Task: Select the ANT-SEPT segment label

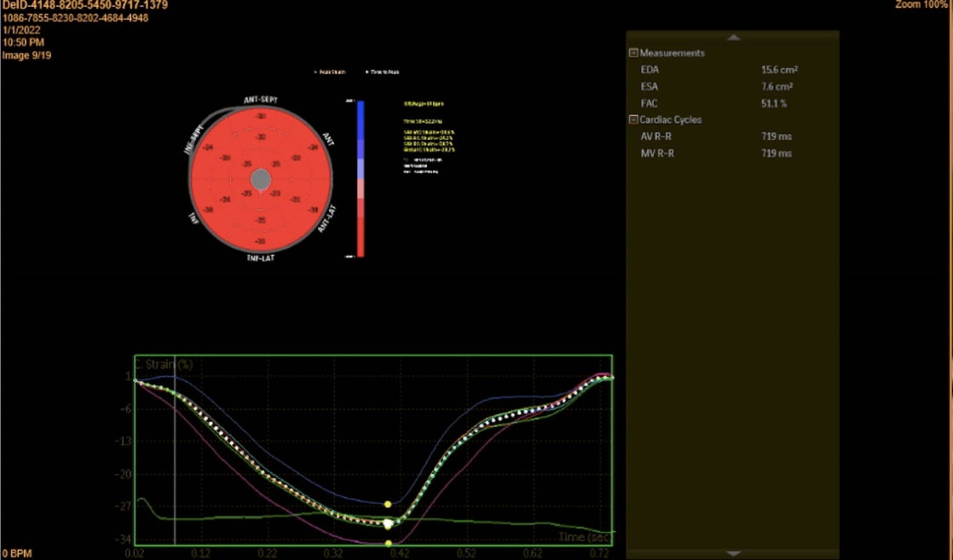Action: coord(260,100)
